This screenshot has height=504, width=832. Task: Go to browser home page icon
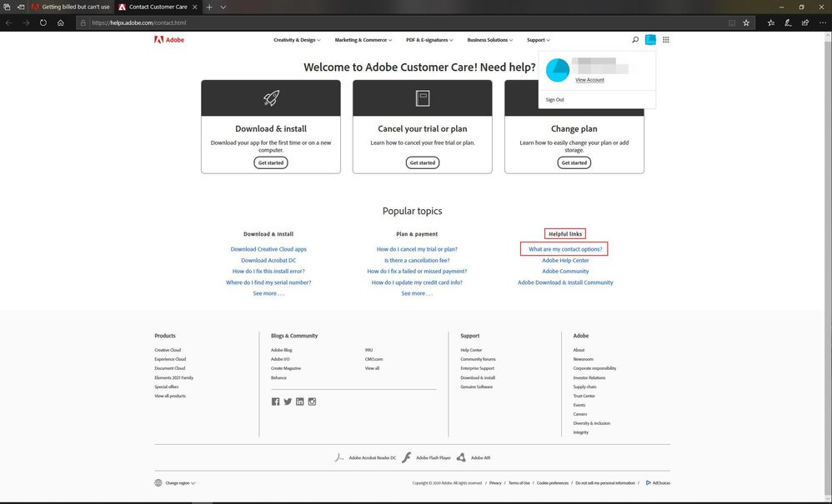[x=61, y=22]
